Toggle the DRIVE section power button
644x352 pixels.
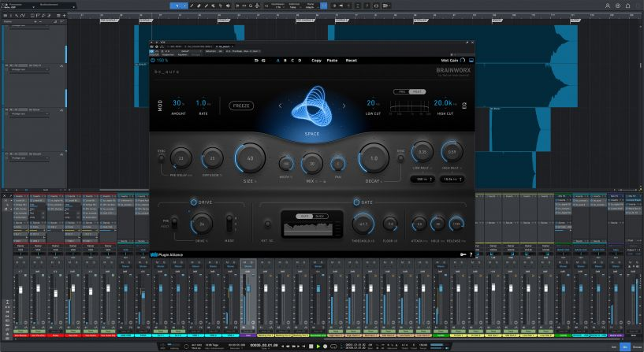[193, 202]
